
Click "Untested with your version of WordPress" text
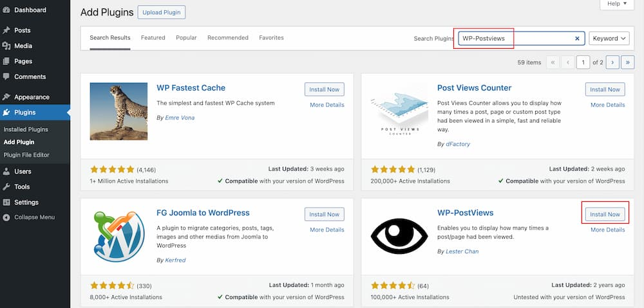click(569, 297)
